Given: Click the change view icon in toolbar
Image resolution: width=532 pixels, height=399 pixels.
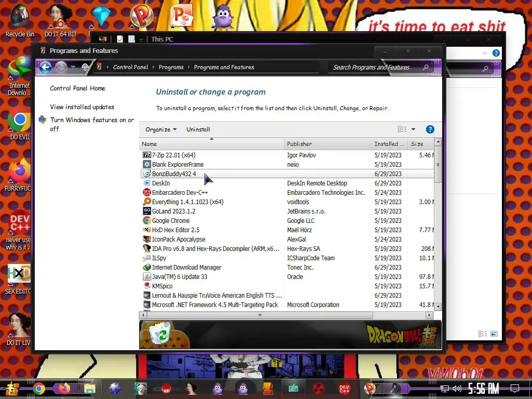Looking at the screenshot, I should coord(402,129).
